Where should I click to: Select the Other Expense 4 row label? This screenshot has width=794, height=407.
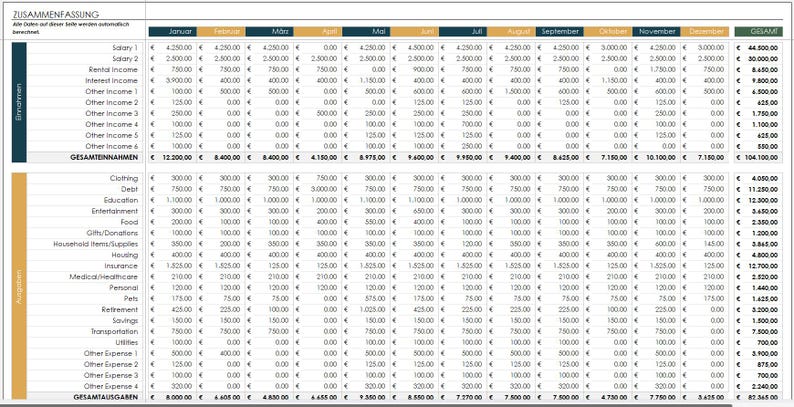click(x=111, y=386)
